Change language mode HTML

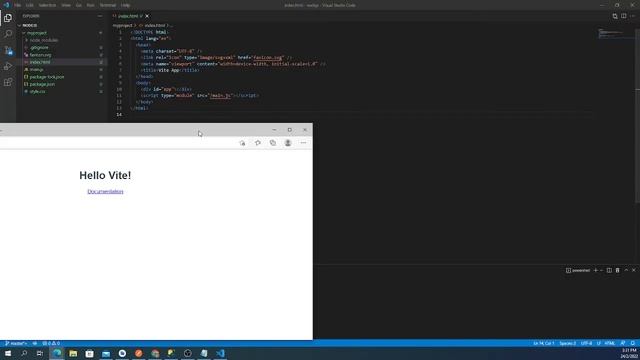coord(609,343)
